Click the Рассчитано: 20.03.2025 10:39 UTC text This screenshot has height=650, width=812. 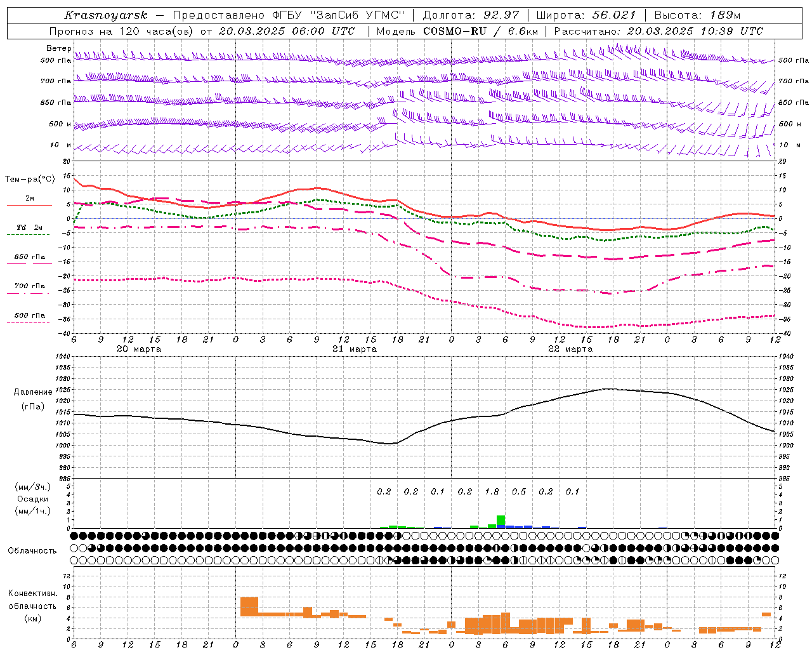click(658, 31)
